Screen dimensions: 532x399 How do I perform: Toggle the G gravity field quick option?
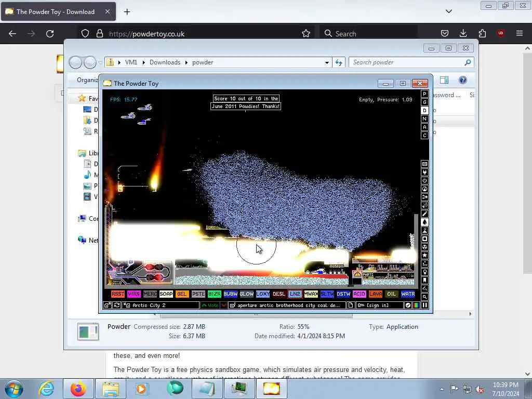(x=424, y=102)
